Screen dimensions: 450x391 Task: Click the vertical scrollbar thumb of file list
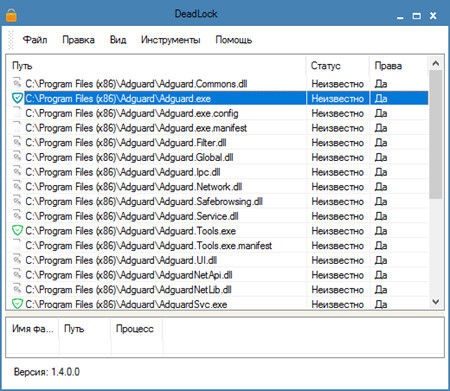(436, 134)
